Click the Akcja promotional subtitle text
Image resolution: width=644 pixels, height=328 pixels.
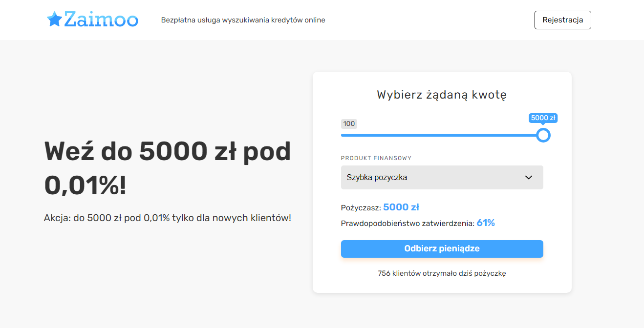(x=168, y=218)
